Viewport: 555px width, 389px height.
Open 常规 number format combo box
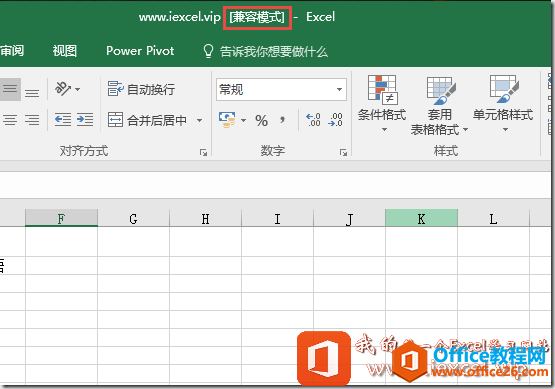[281, 89]
